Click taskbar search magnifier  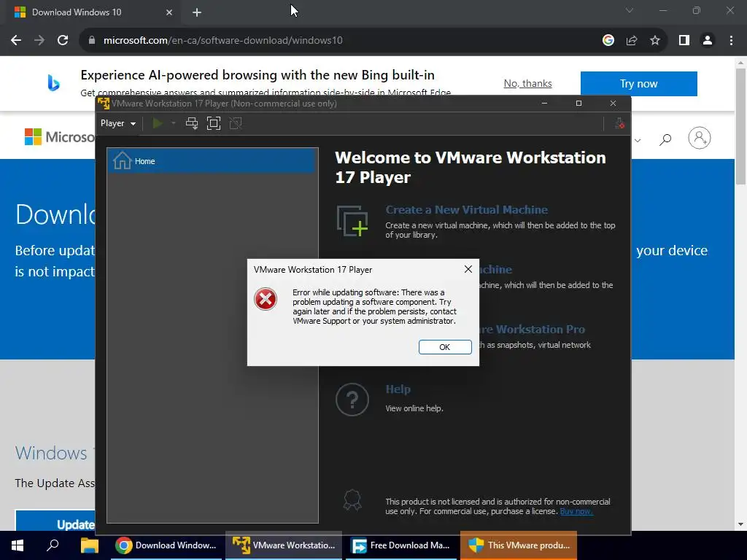tap(53, 545)
